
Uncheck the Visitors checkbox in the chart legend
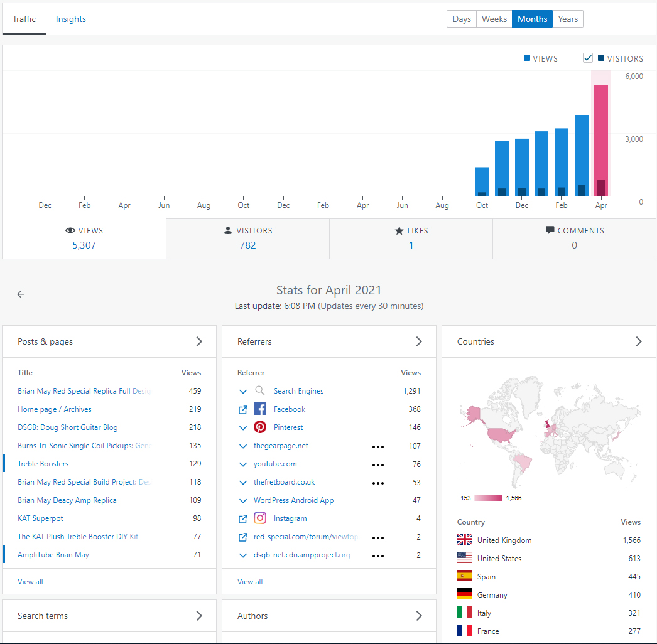point(587,57)
